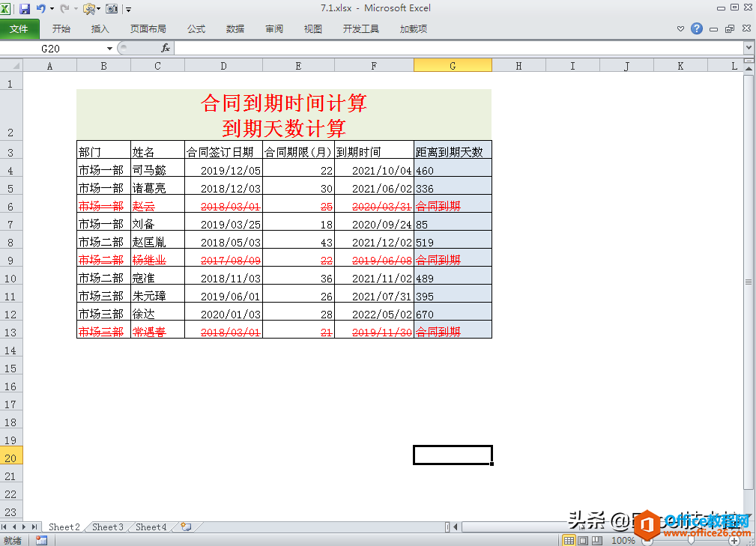
Task: Click the Name Box showing G20
Action: click(x=52, y=49)
